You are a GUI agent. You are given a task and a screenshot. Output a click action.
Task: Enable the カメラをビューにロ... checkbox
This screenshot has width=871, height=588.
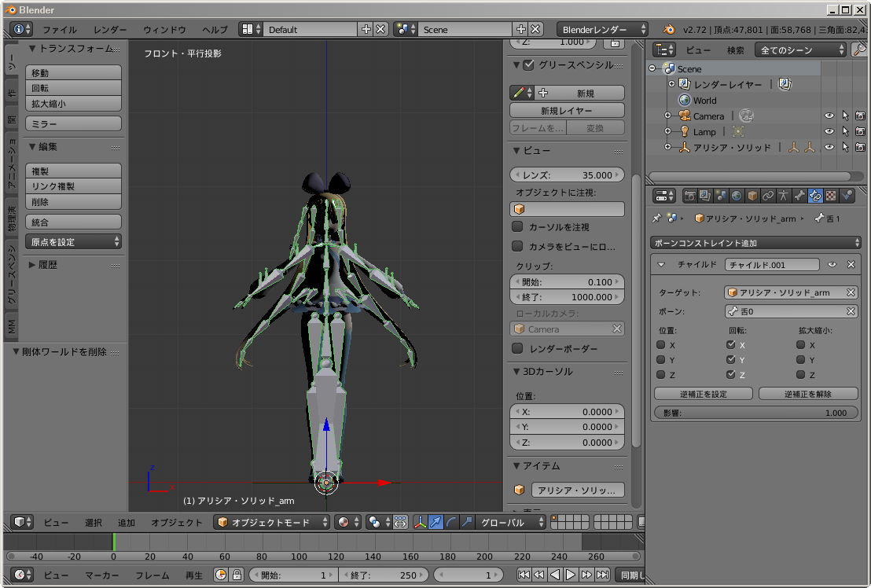[x=517, y=246]
